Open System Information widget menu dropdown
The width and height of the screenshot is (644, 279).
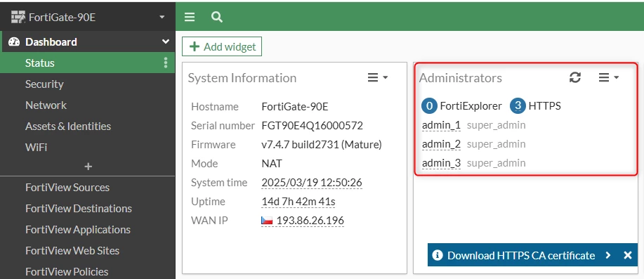coord(377,78)
